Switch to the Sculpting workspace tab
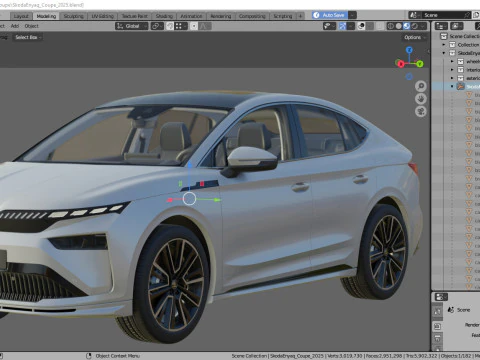 (73, 16)
